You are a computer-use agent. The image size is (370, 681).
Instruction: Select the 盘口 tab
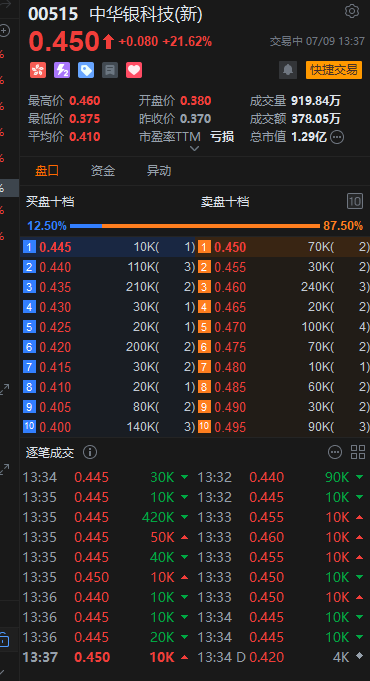pos(47,171)
